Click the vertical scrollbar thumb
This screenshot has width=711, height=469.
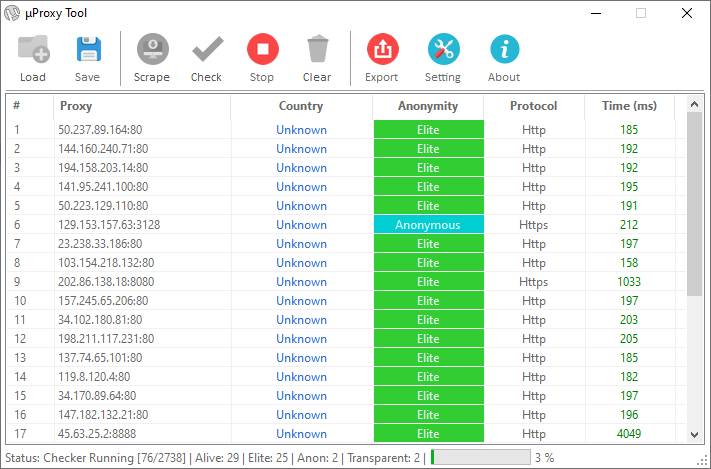[694, 204]
